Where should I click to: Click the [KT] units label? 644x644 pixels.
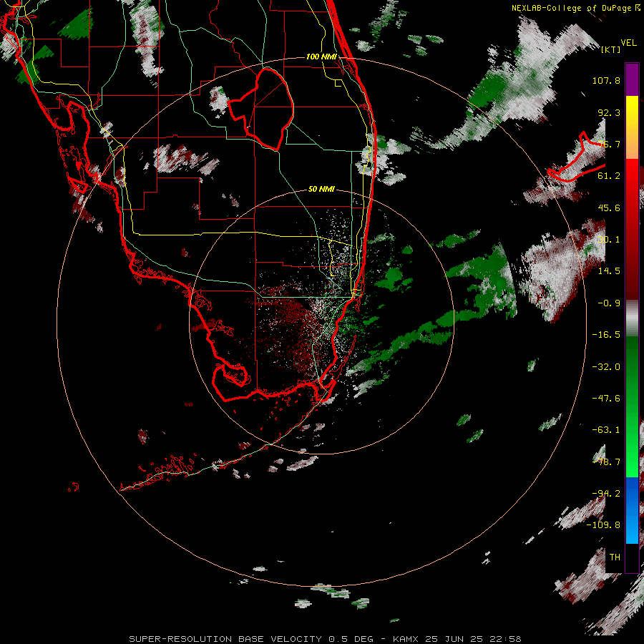click(611, 49)
